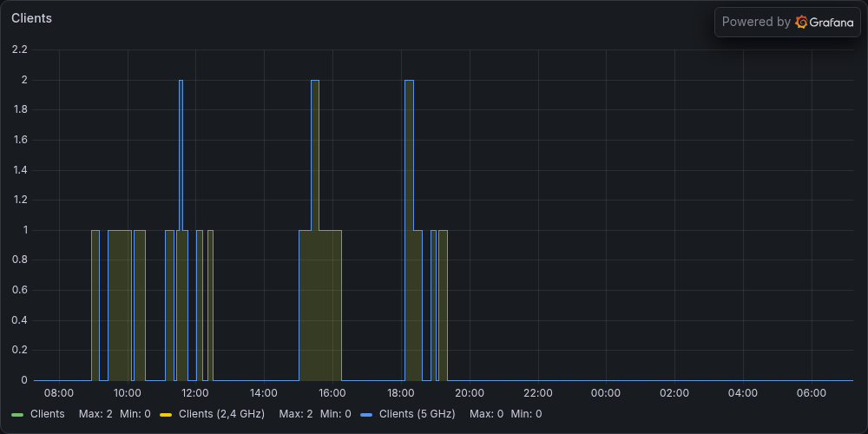Screen dimensions: 868x434
Task: Click the 10:00 time axis label
Action: coord(128,393)
